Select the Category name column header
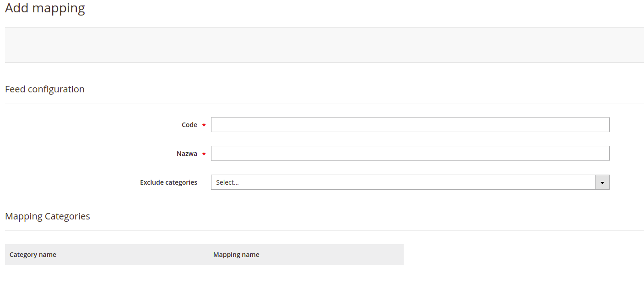 tap(33, 255)
